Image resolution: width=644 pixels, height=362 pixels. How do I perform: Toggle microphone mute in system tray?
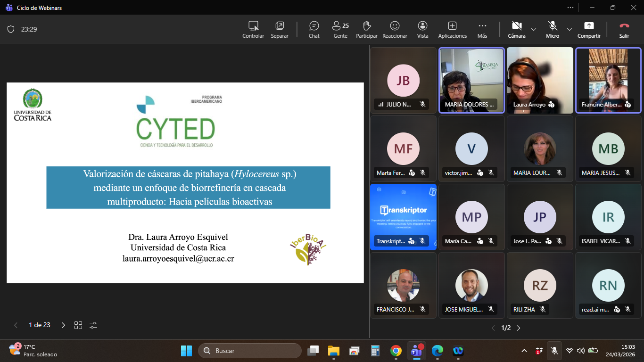click(x=554, y=351)
